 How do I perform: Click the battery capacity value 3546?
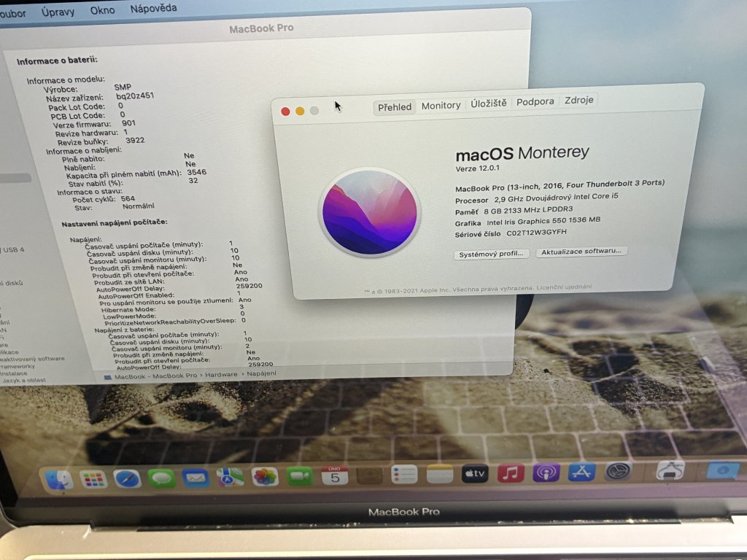click(197, 172)
